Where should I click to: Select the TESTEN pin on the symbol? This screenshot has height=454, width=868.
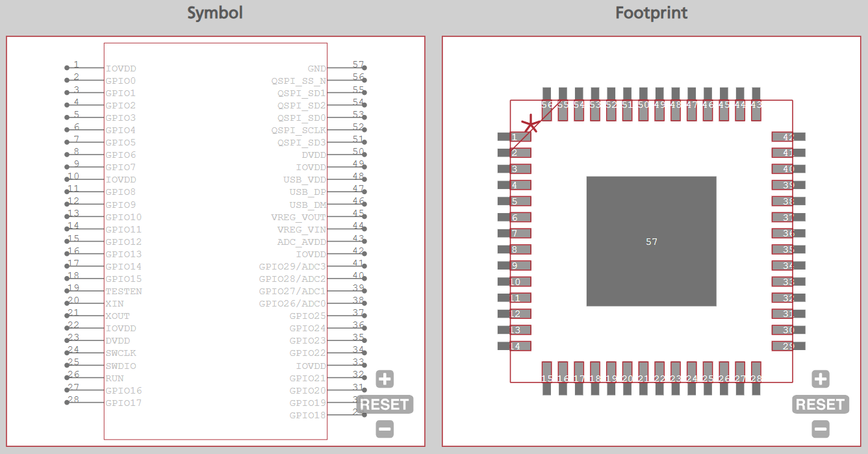tap(124, 291)
